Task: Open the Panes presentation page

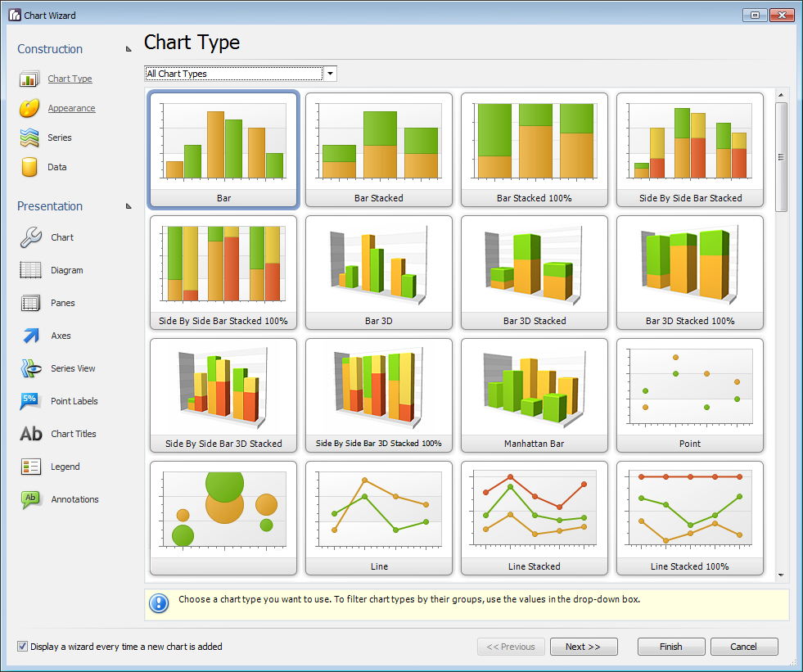Action: [x=62, y=303]
